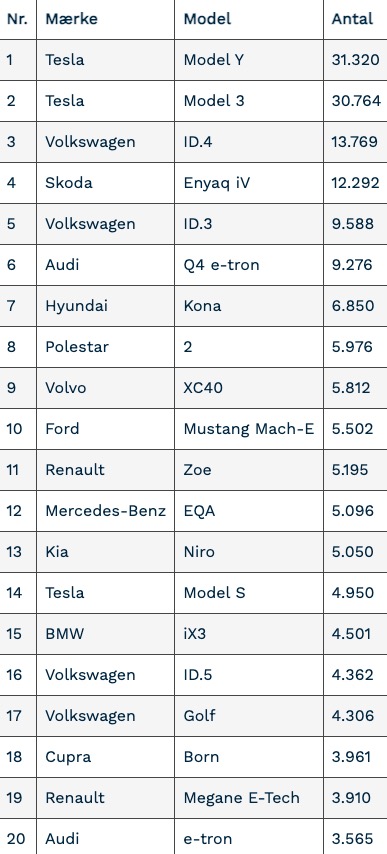Viewport: 387px width, 854px height.
Task: Click the Nr. column header
Action: [x=18, y=19]
